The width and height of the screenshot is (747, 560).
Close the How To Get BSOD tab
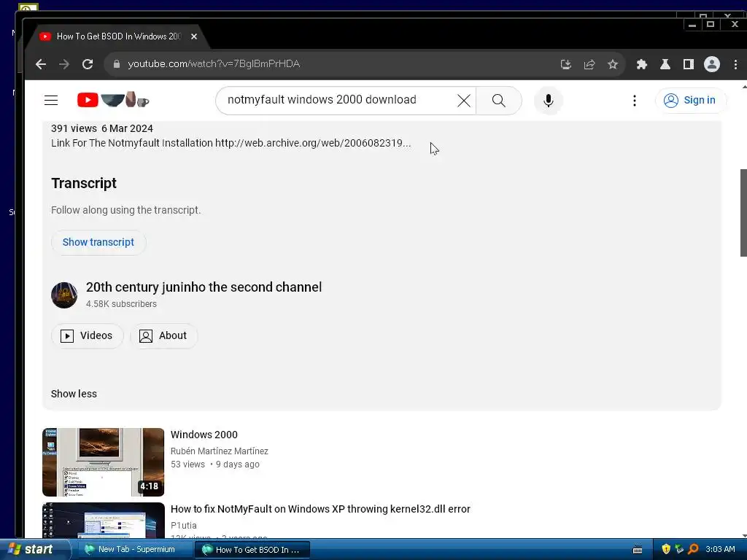point(194,36)
